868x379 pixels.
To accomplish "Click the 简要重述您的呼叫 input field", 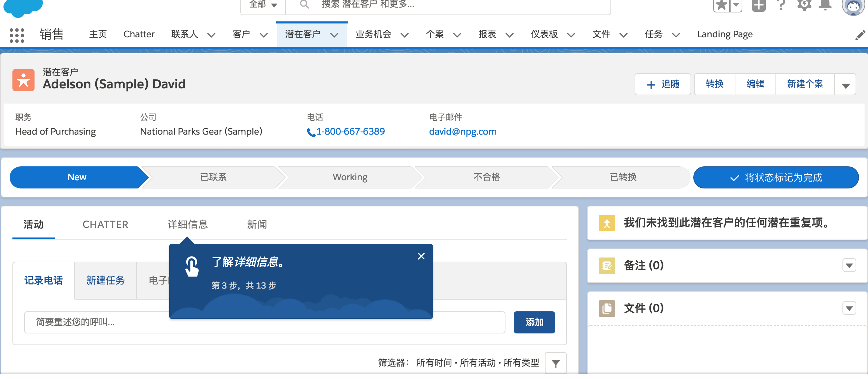I will [265, 322].
